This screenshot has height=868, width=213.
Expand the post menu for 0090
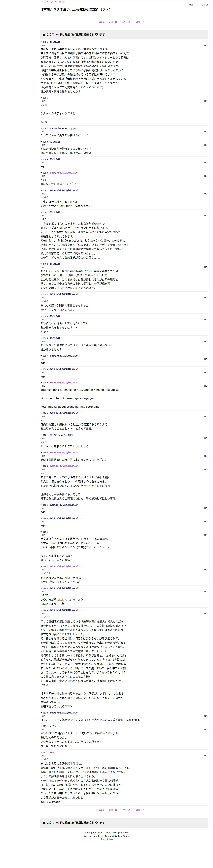(x=41, y=173)
